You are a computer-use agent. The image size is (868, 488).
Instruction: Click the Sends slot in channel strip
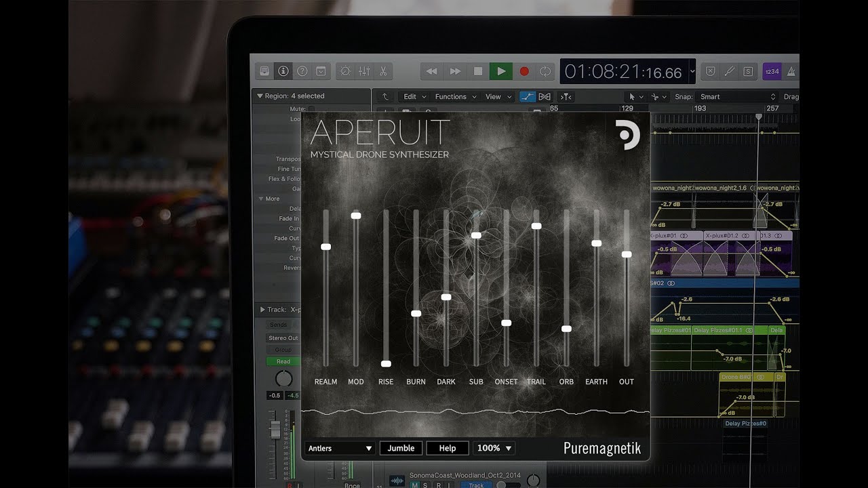point(279,325)
